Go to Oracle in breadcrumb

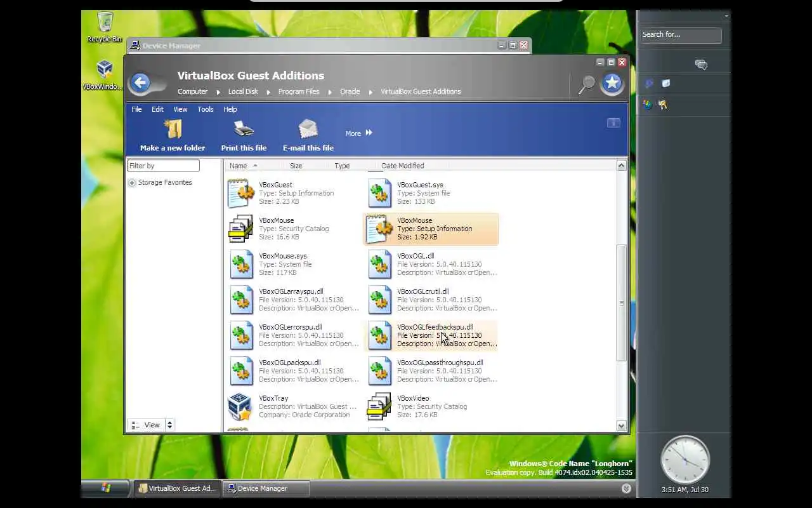pyautogui.click(x=350, y=91)
